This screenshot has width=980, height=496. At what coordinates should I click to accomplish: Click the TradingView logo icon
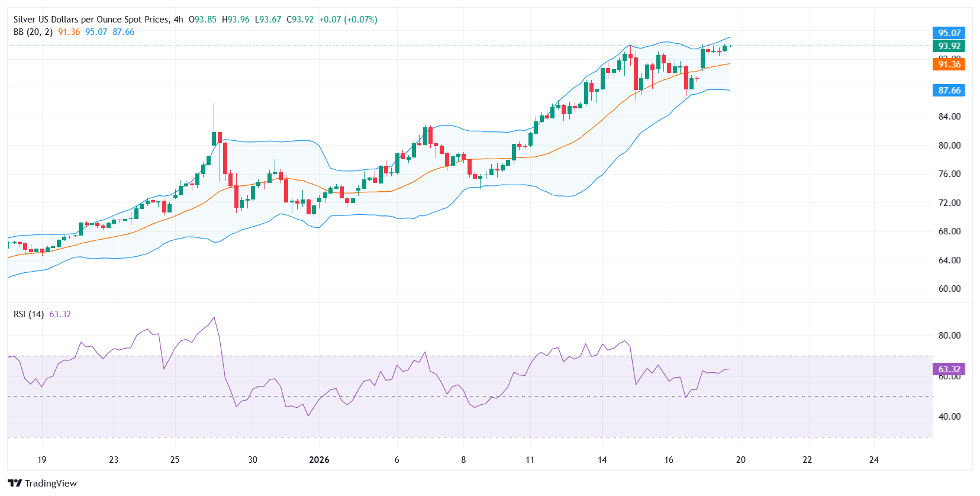(15, 483)
